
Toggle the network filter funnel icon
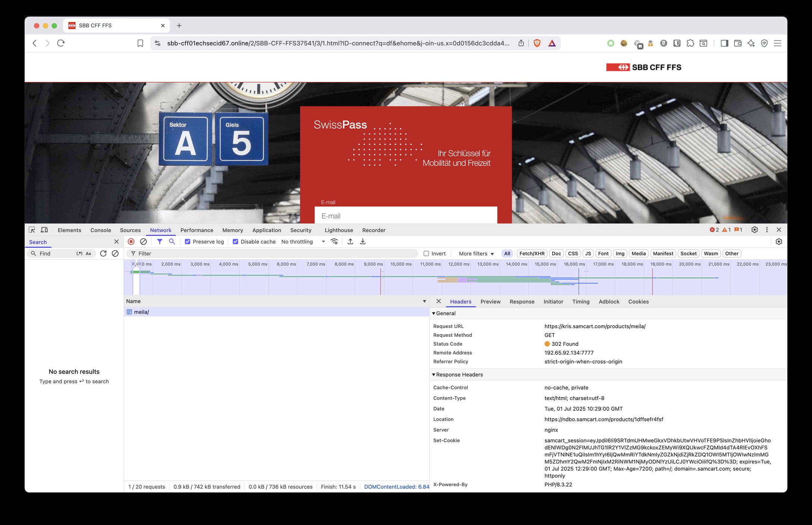[x=160, y=242]
